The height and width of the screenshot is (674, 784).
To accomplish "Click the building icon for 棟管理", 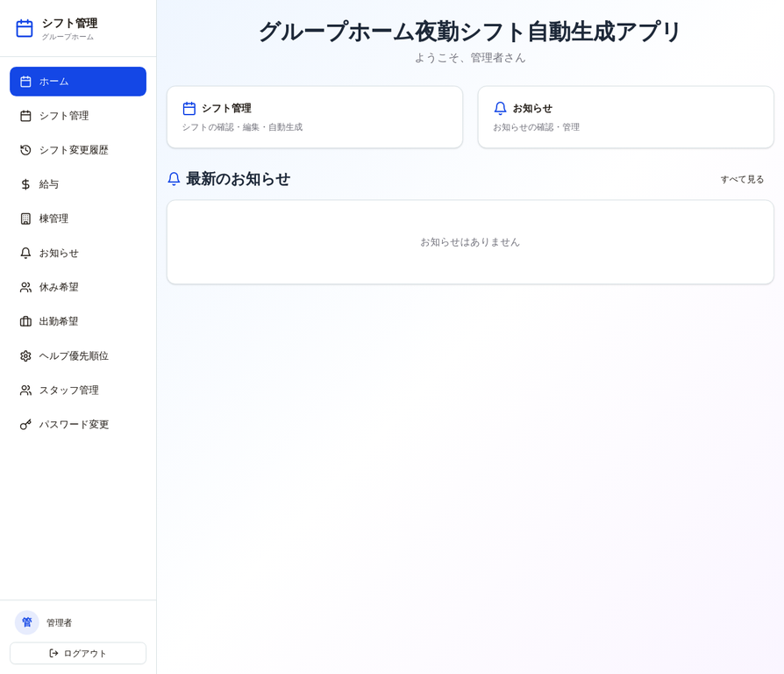I will (x=25, y=219).
